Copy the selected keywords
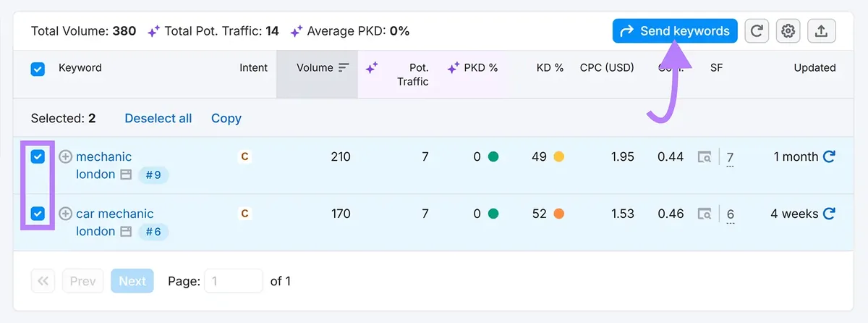Screen dimensions: 868x323 click(226, 118)
